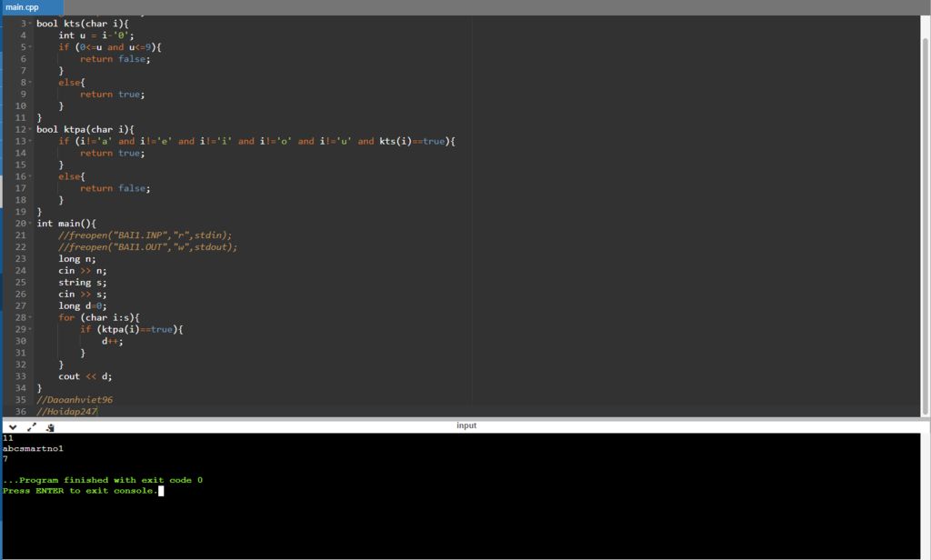Collapse the else block at line 16
Screen dimensions: 931x560
pos(30,177)
